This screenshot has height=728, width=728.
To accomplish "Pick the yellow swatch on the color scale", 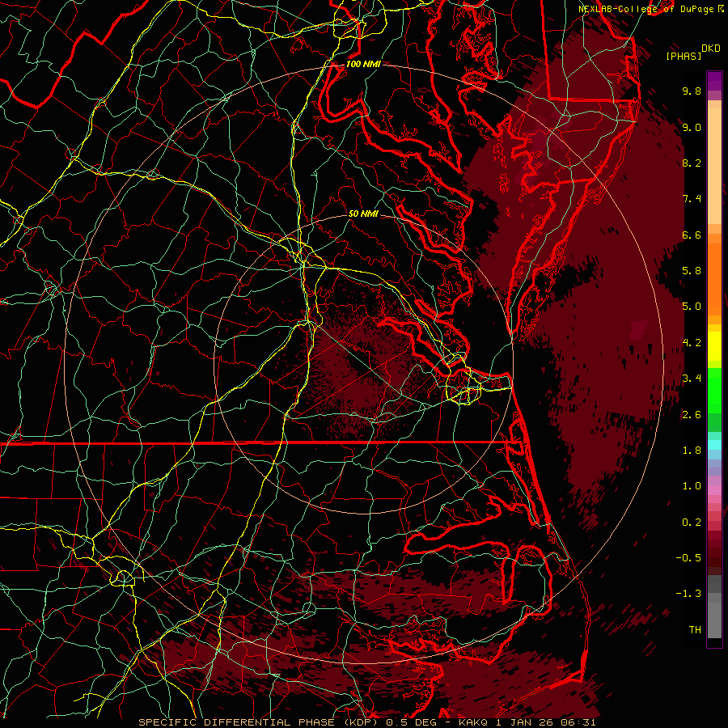I will pyautogui.click(x=714, y=346).
